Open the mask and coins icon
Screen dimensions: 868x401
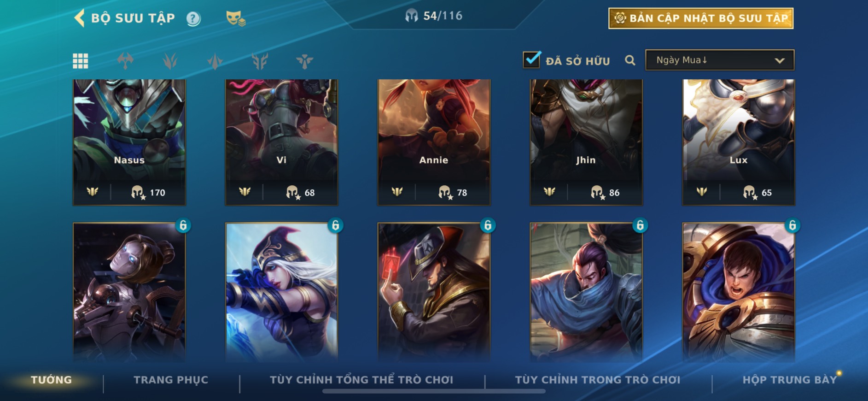point(235,18)
